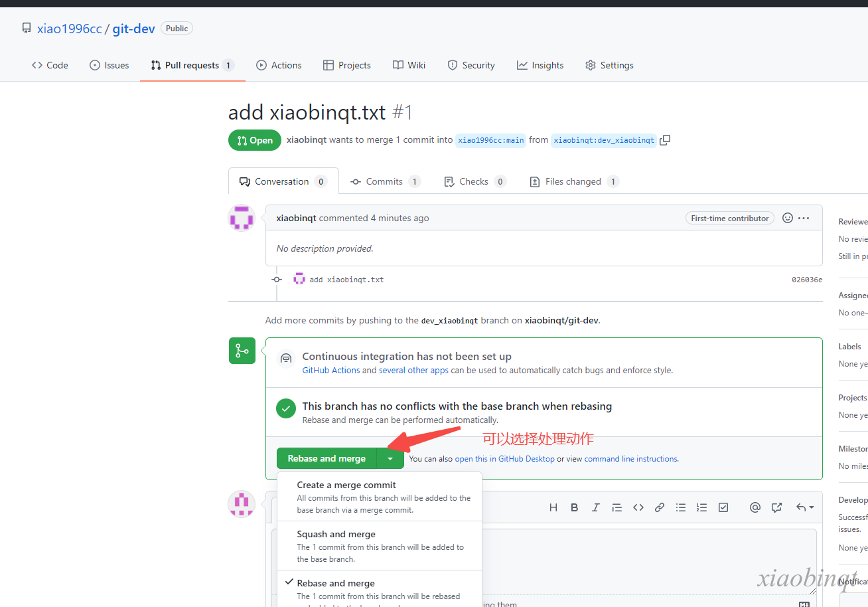Screen dimensions: 868x607
Task: Open the saved replies dropdown arrow
Action: point(805,507)
